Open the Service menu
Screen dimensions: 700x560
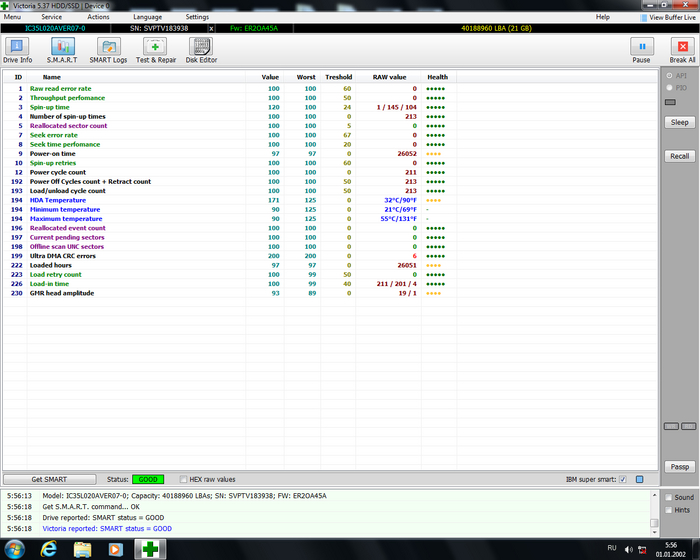(51, 17)
